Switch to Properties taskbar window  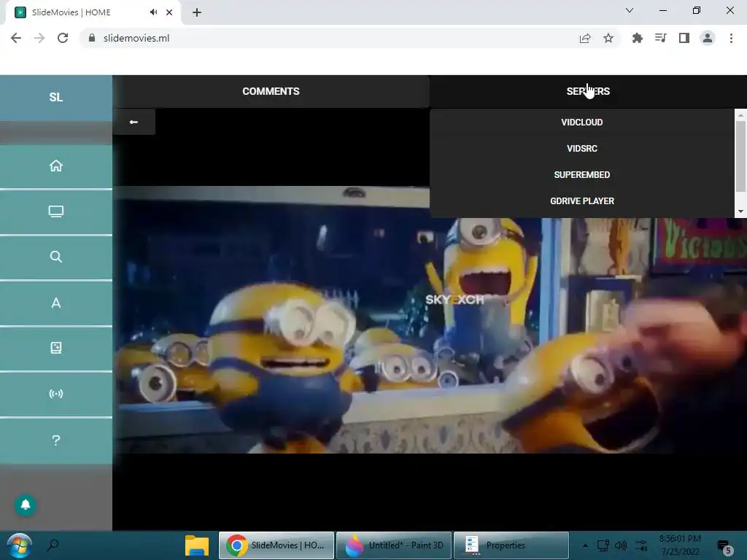click(x=511, y=545)
